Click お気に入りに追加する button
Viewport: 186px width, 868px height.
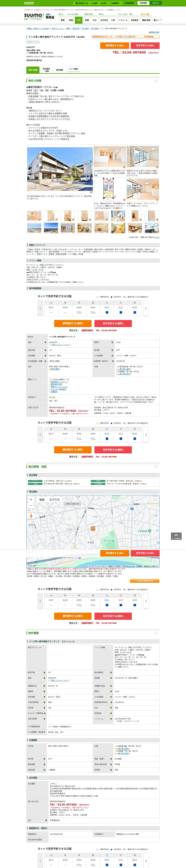click(x=126, y=37)
